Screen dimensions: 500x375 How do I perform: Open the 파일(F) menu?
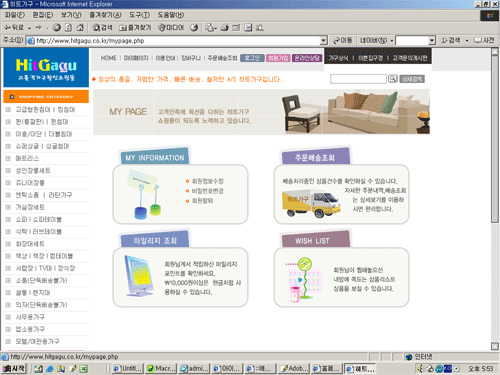(15, 15)
